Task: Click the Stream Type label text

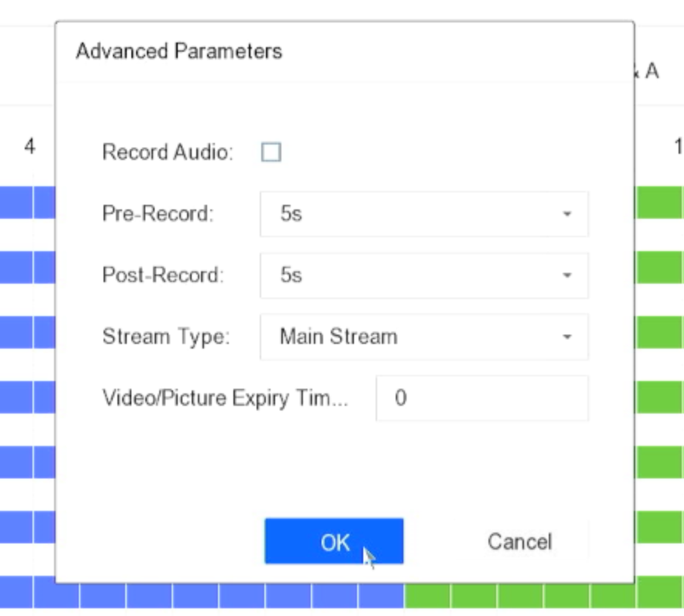Action: tap(165, 337)
